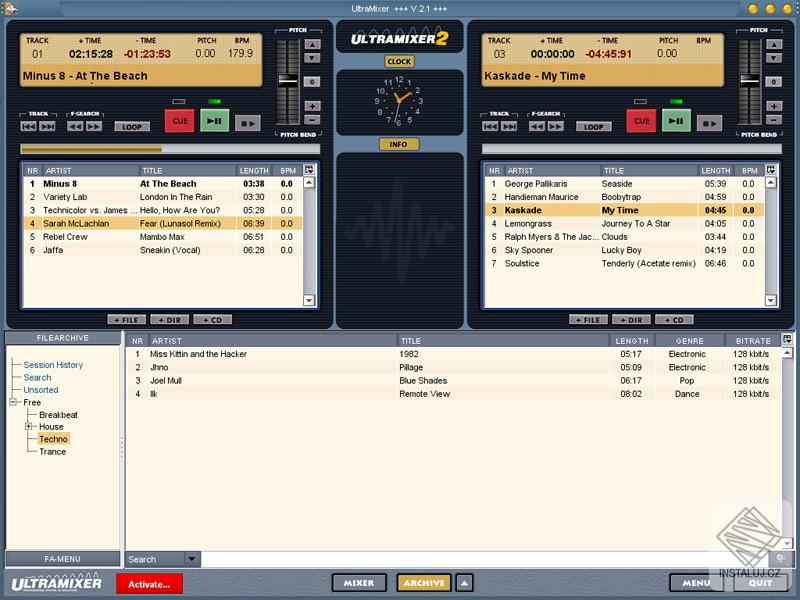800x600 pixels.
Task: Click fast forward search on left deck
Action: coord(94,126)
